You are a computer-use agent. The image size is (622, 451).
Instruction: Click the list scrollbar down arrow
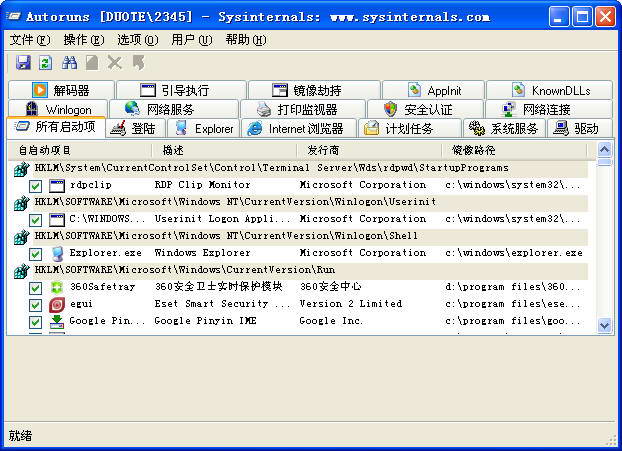[x=605, y=326]
